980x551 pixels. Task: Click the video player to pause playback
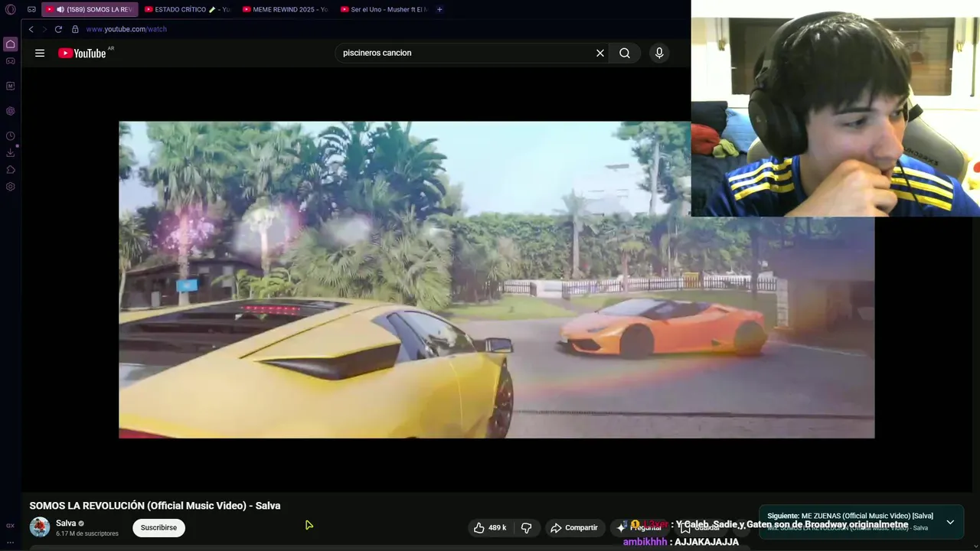(496, 279)
